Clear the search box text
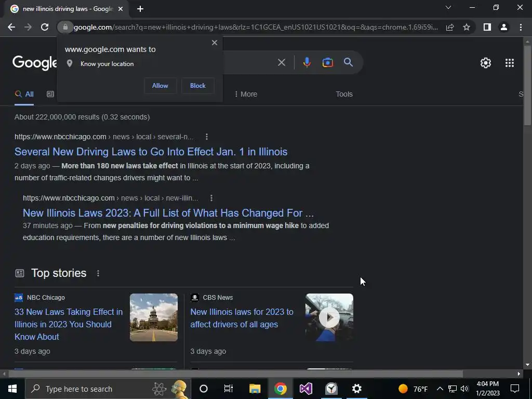This screenshot has width=532, height=399. tap(282, 62)
